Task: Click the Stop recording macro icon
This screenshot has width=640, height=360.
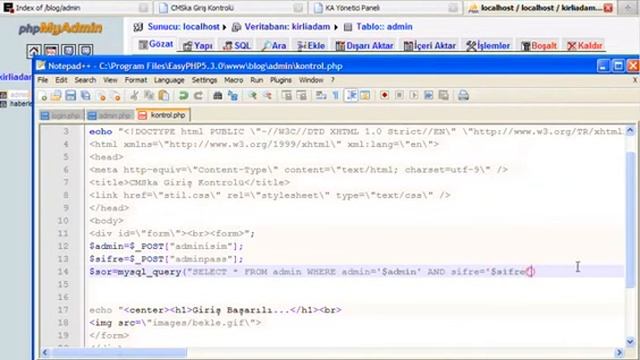Action: 399,96
